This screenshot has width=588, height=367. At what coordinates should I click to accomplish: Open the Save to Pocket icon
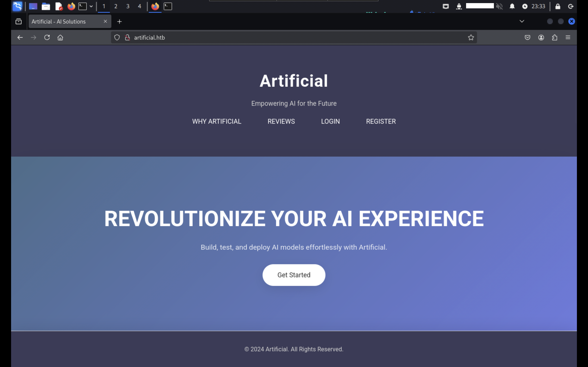coord(527,37)
